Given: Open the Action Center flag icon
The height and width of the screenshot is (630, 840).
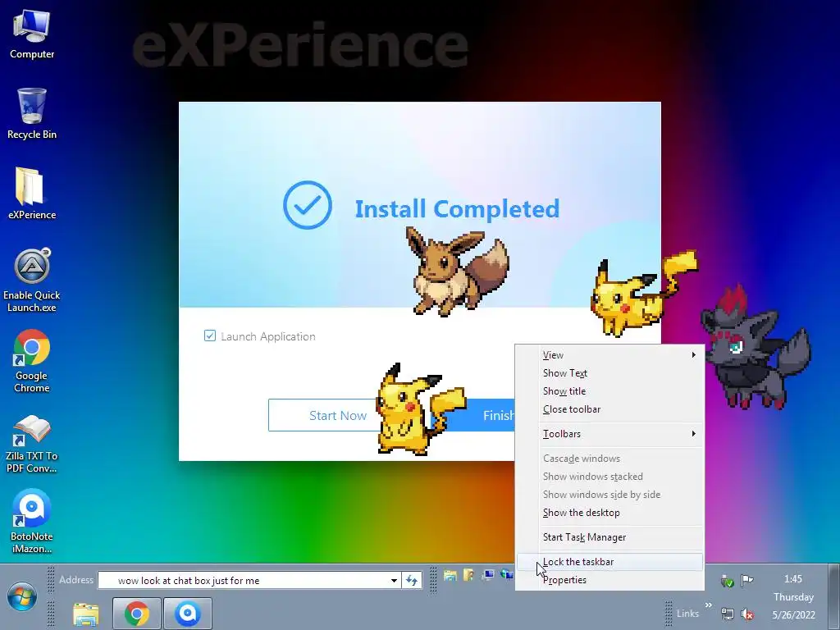Looking at the screenshot, I should tap(746, 580).
